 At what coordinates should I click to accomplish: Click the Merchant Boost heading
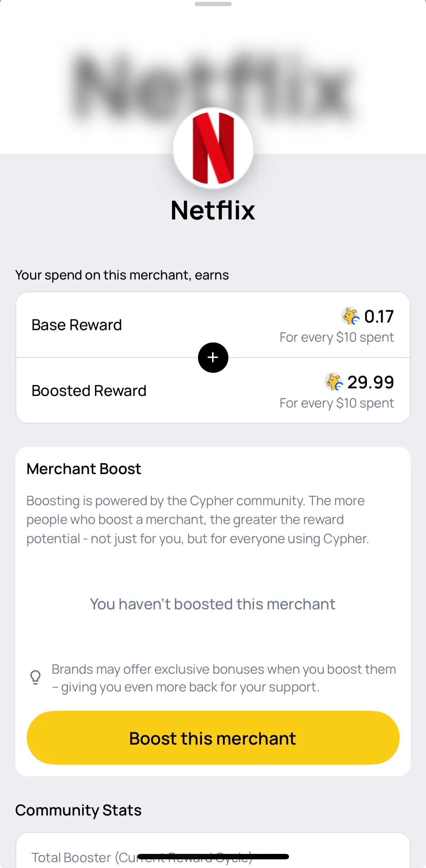coord(84,469)
